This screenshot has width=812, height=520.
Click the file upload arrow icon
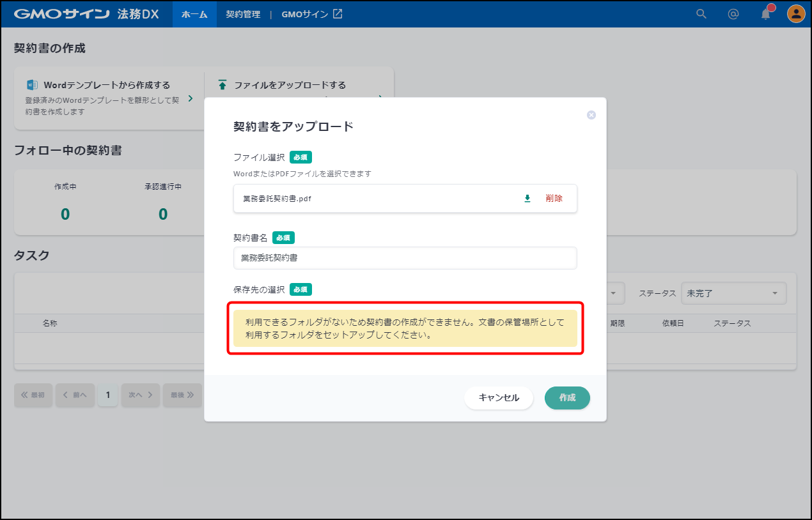click(x=223, y=85)
